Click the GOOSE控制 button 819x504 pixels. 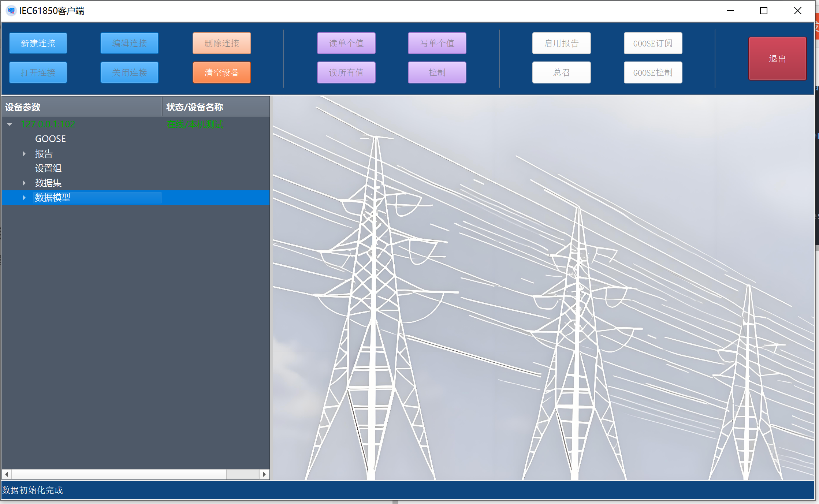point(653,72)
